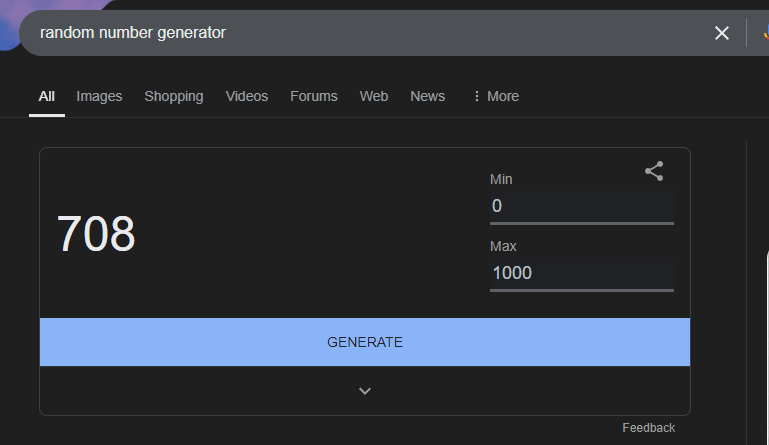Focus the Max value field showing 1000
Viewport: 769px width, 445px height.
582,274
